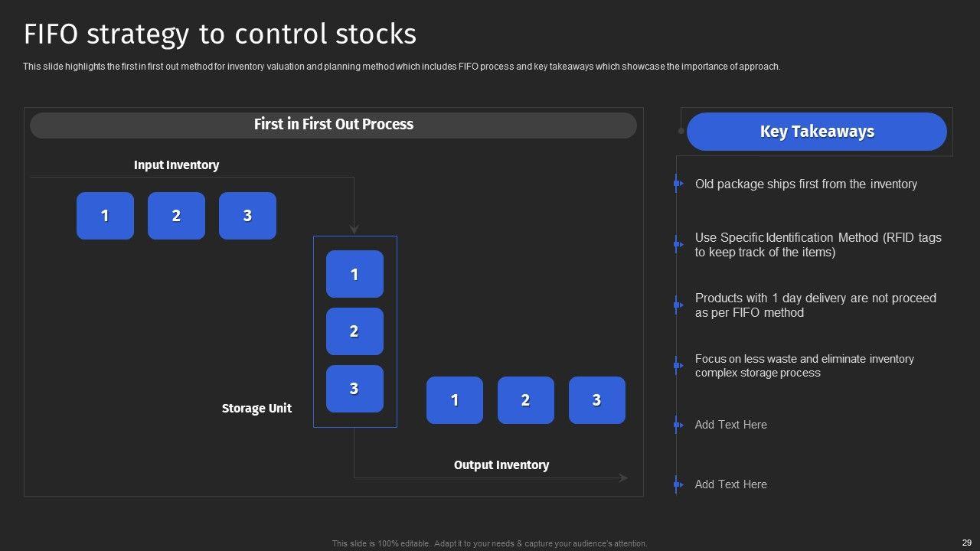
Task: Click the 'Focus on less waste' takeaway text
Action: [x=804, y=366]
